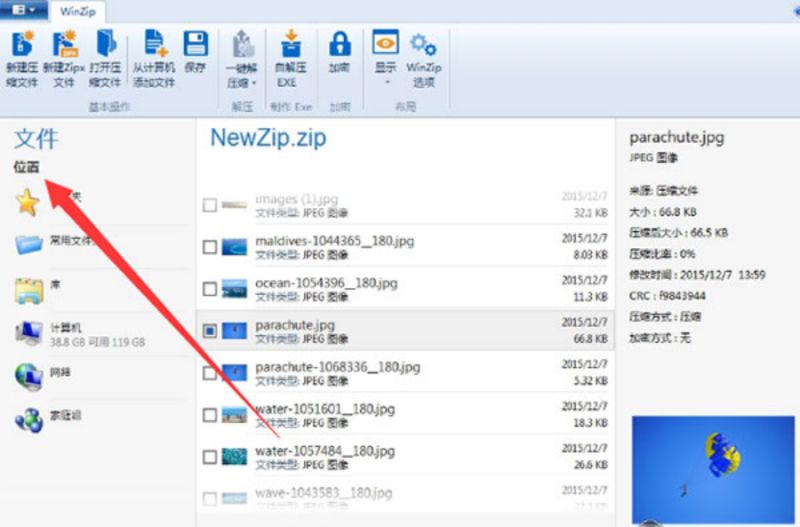The image size is (800, 527).
Task: Save the archive with the floppy (保存) icon
Action: 195,44
